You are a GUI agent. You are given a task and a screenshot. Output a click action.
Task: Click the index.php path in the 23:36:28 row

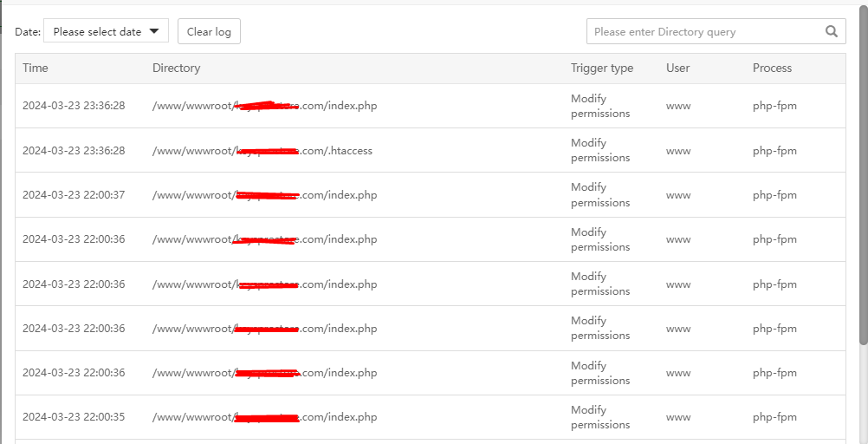[x=264, y=106]
